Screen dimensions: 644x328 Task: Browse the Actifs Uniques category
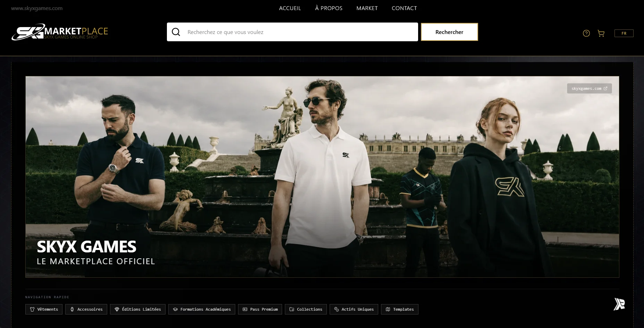tap(354, 309)
